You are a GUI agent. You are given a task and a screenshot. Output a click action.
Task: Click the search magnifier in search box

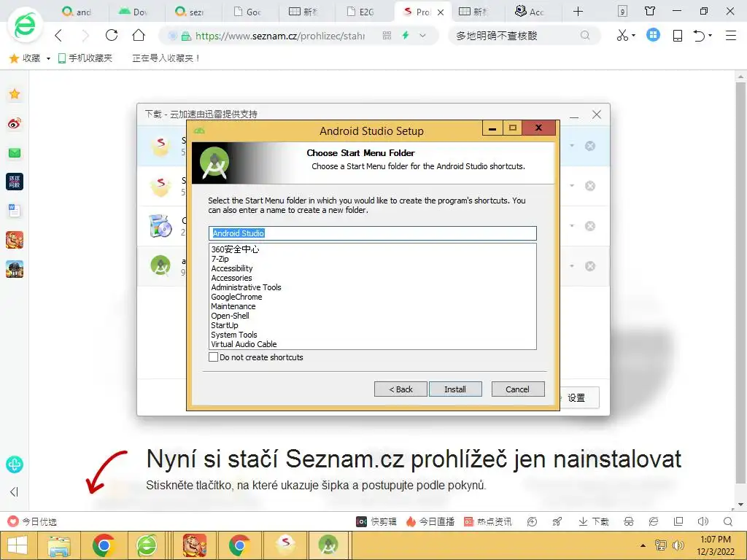coord(585,35)
